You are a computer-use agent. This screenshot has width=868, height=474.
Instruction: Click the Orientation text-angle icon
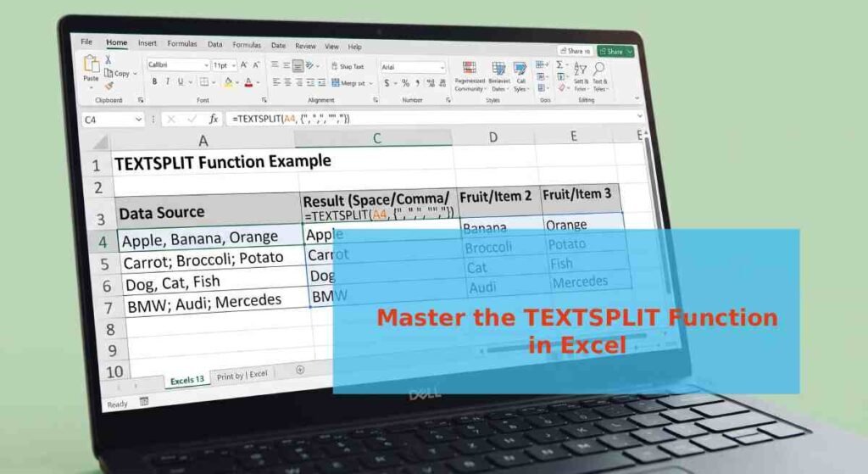pos(310,66)
